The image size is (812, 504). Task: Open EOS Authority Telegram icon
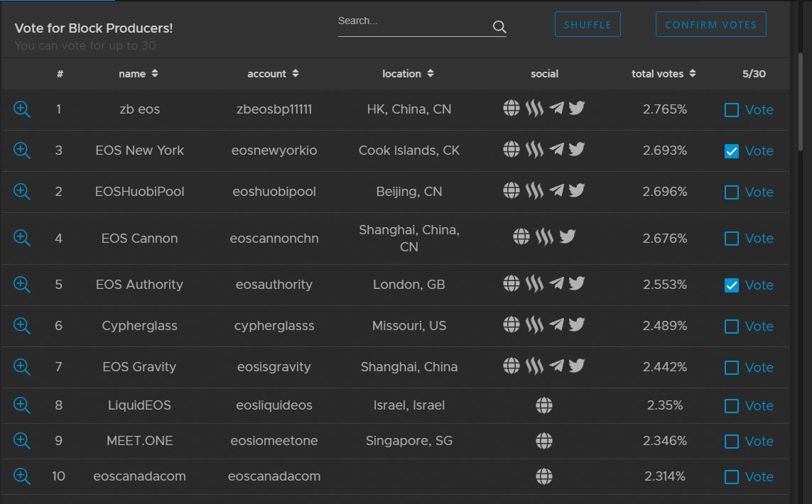pos(557,283)
